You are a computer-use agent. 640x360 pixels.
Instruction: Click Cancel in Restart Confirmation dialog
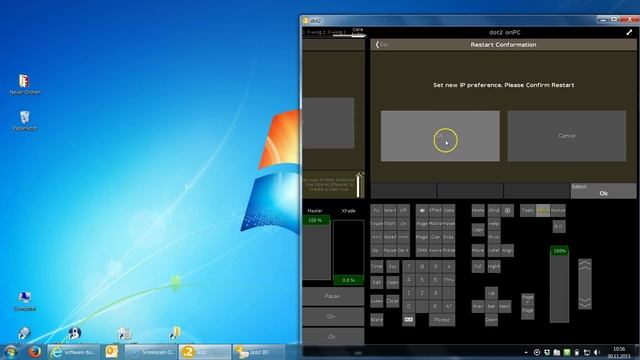pos(567,136)
